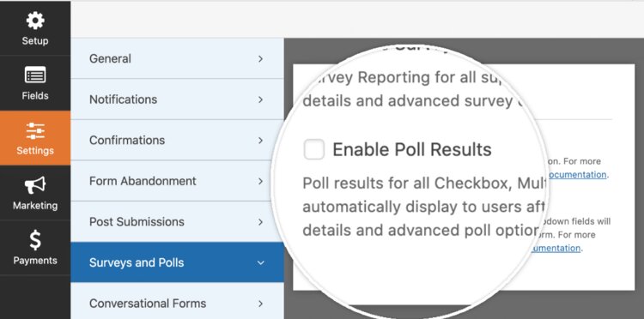Click the Enable Poll Results label
The width and height of the screenshot is (644, 319).
tap(412, 150)
